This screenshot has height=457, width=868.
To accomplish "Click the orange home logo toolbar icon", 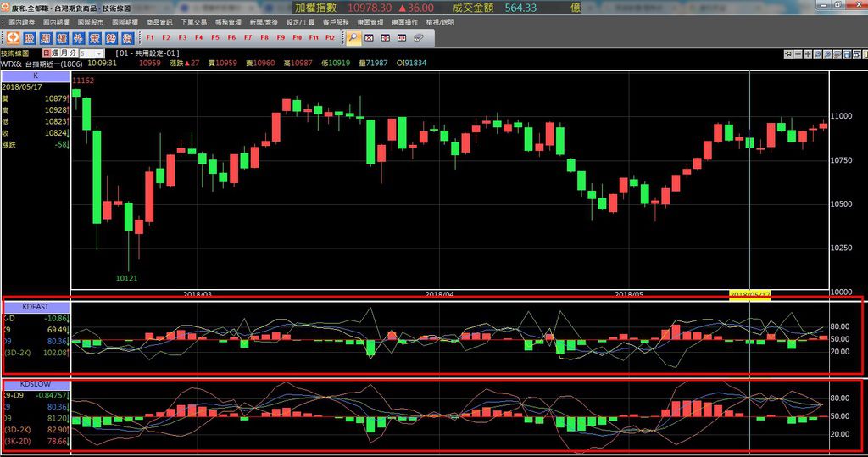I will [13, 37].
